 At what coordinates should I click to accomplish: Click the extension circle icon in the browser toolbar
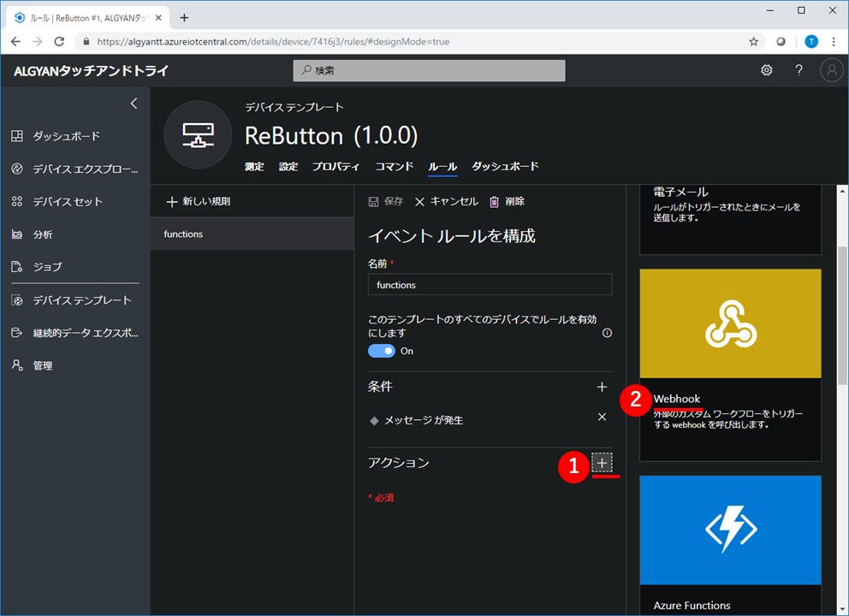pyautogui.click(x=781, y=42)
